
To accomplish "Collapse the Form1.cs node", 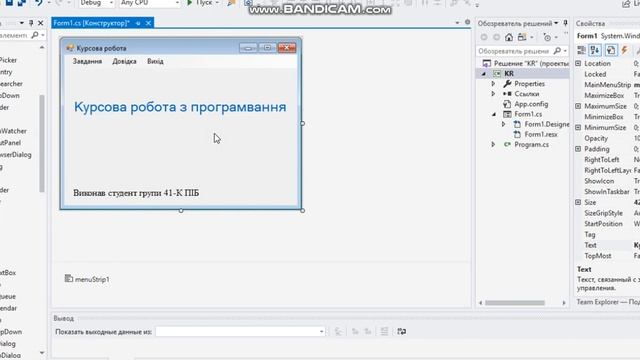I will click(493, 114).
